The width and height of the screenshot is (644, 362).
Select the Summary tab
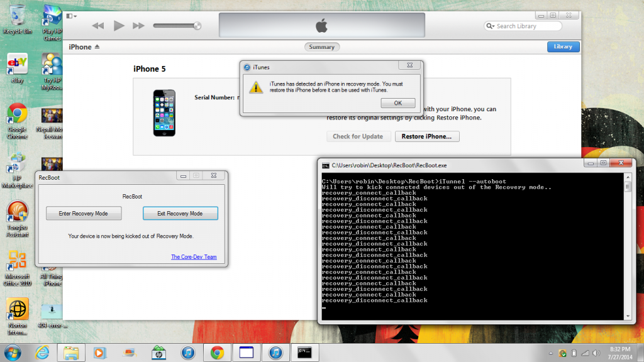pyautogui.click(x=322, y=47)
